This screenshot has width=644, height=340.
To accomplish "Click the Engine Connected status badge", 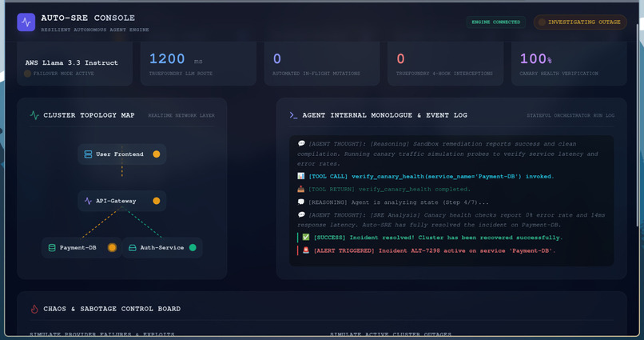I will coord(495,22).
